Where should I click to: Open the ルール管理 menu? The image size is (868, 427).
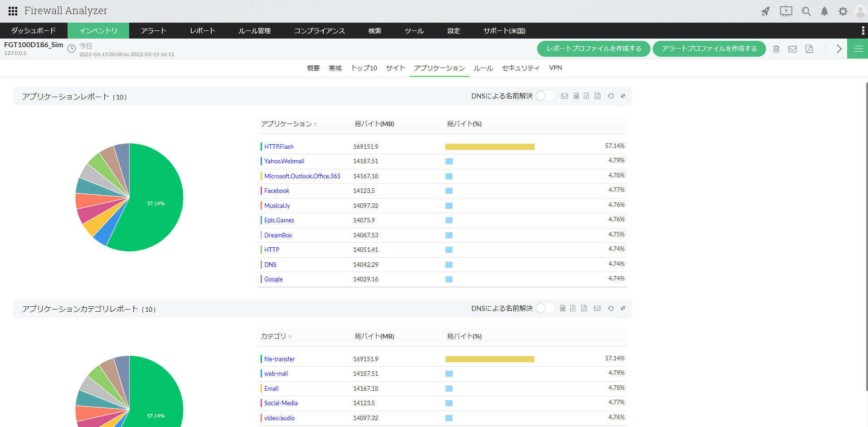click(254, 31)
